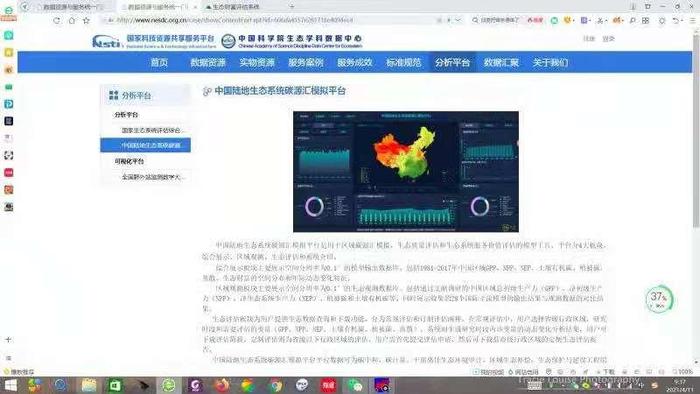The height and width of the screenshot is (394, 700).
Task: Click blue P icon in browser sidebar
Action: coord(8,104)
